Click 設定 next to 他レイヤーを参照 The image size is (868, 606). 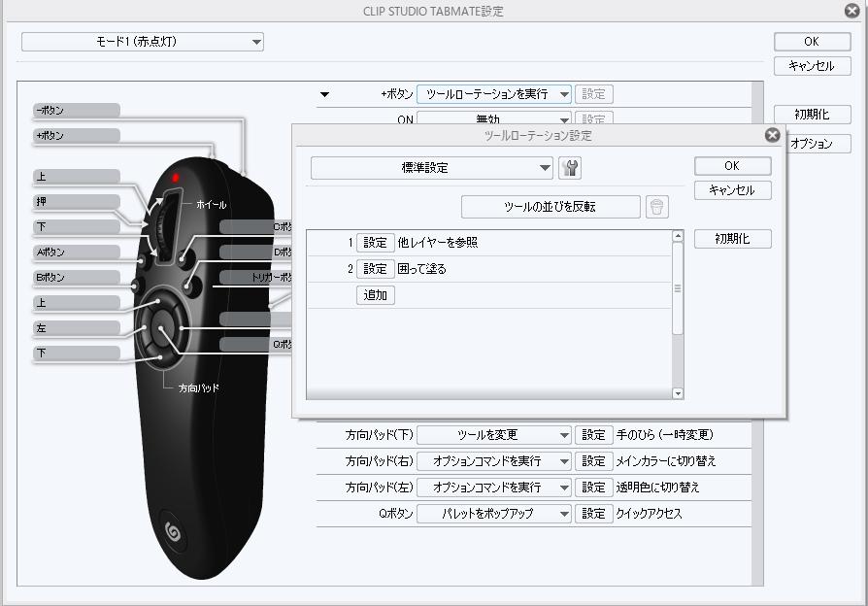(376, 242)
